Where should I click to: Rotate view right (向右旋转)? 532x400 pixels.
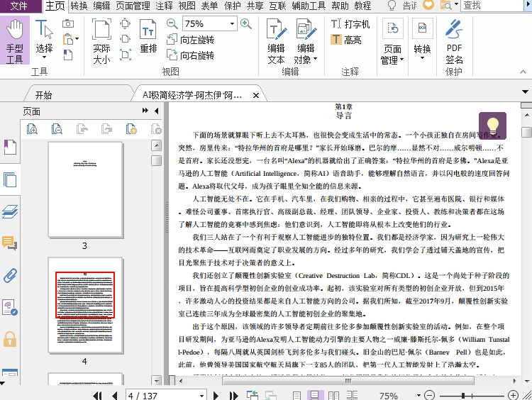coord(191,55)
